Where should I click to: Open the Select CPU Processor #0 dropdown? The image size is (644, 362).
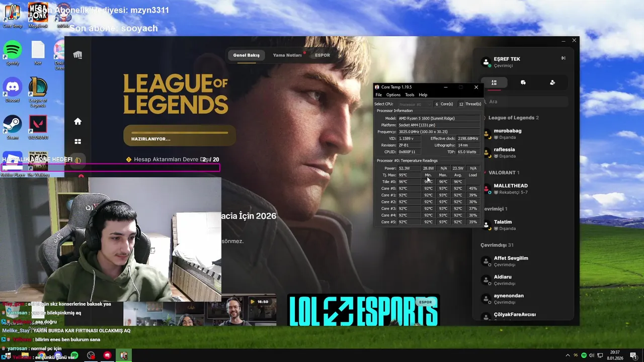pos(415,104)
